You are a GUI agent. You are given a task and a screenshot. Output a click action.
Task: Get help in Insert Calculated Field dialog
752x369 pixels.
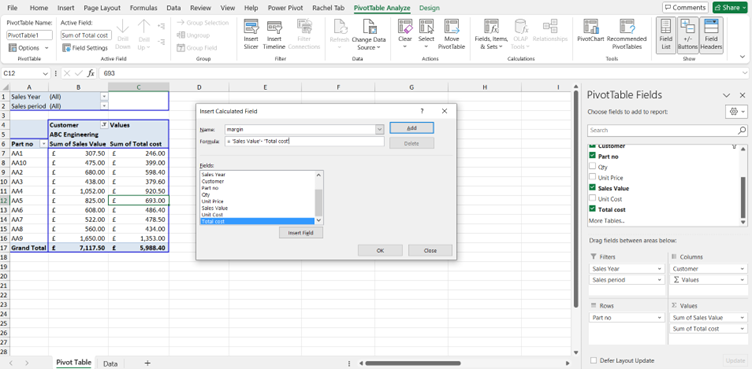(422, 111)
